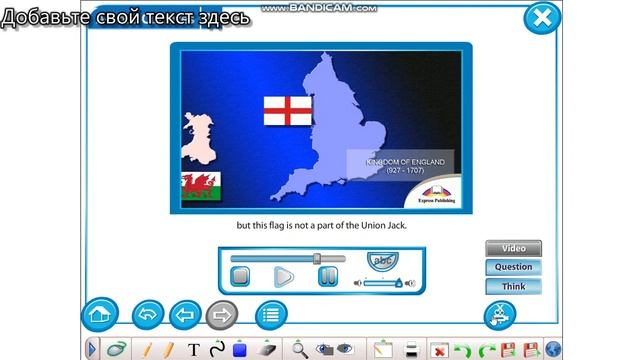Stop the video playback

[240, 276]
